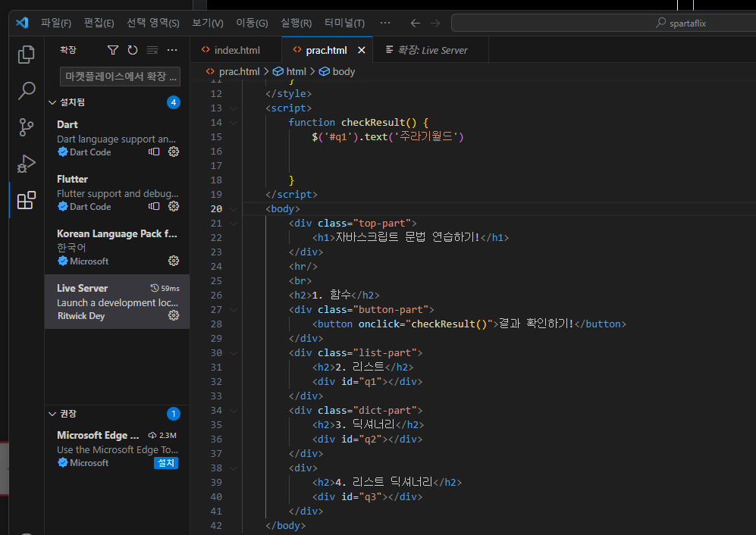Close the prac.html tab

tap(362, 50)
